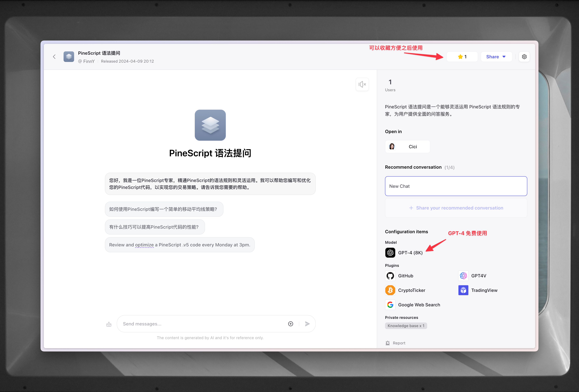Click the GitHub plugin icon

pyautogui.click(x=390, y=276)
